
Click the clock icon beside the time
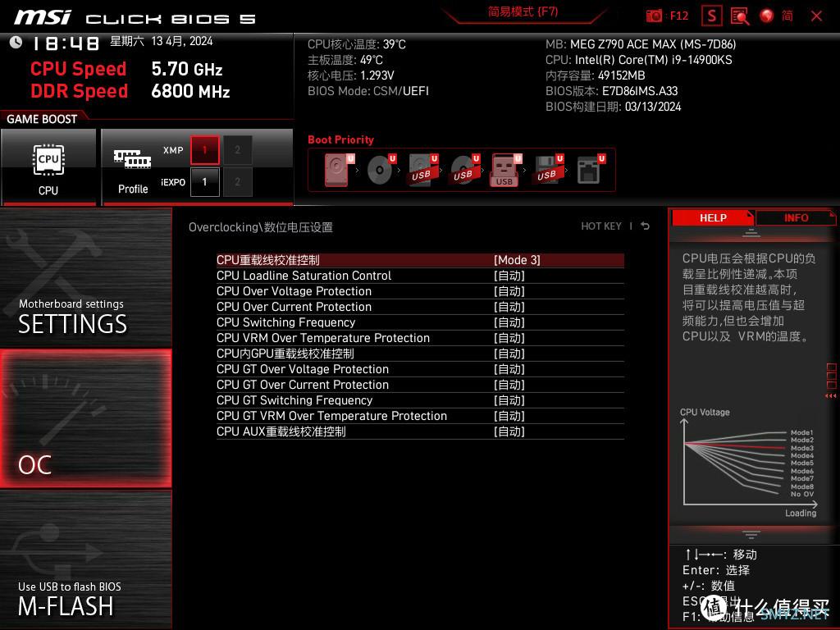[x=16, y=42]
